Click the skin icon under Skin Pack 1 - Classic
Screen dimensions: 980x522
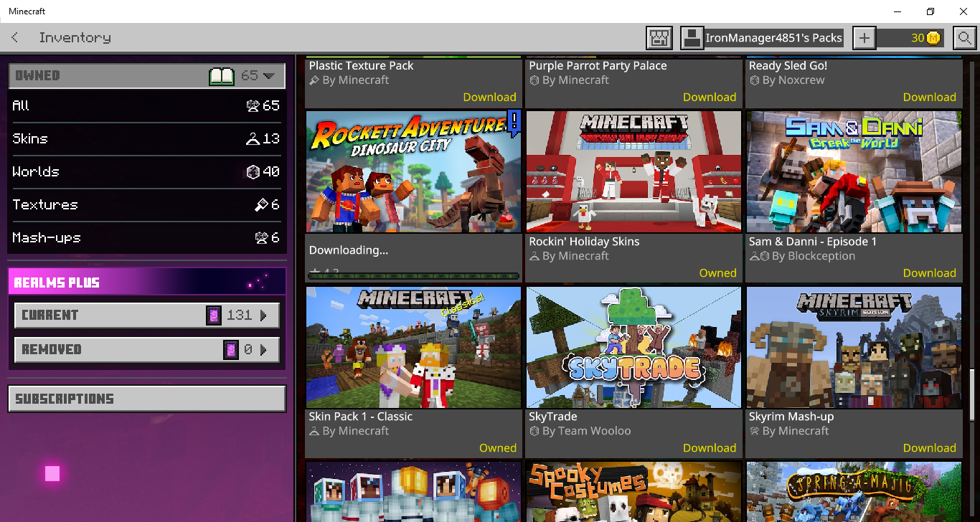tap(314, 431)
